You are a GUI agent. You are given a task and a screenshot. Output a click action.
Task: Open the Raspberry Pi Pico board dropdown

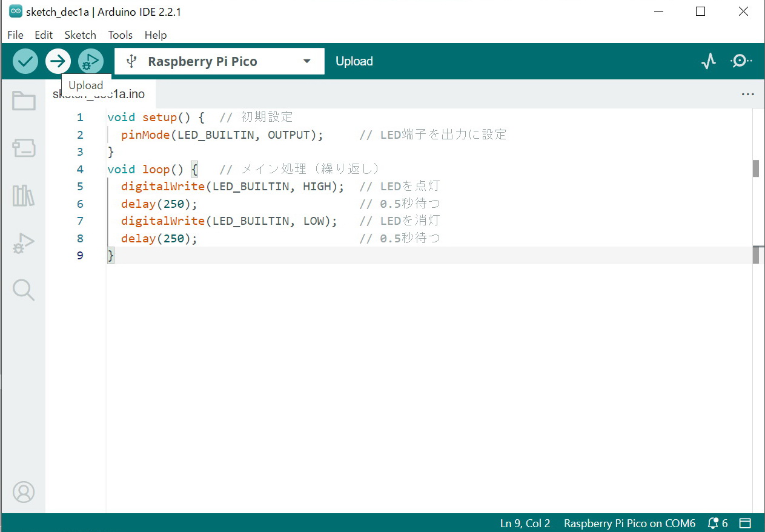(219, 61)
